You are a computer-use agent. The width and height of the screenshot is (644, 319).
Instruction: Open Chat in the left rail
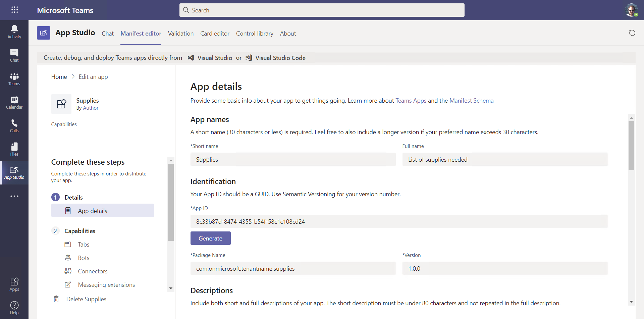(x=14, y=55)
